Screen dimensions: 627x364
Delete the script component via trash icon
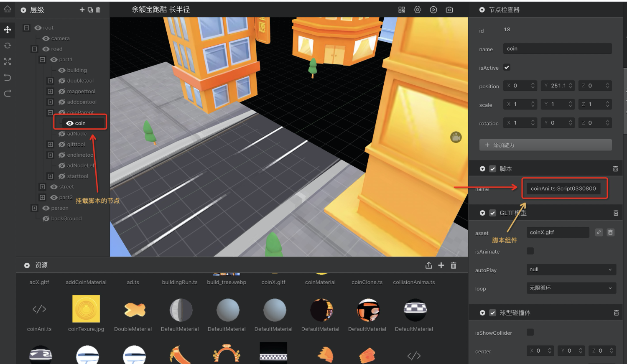[615, 169]
